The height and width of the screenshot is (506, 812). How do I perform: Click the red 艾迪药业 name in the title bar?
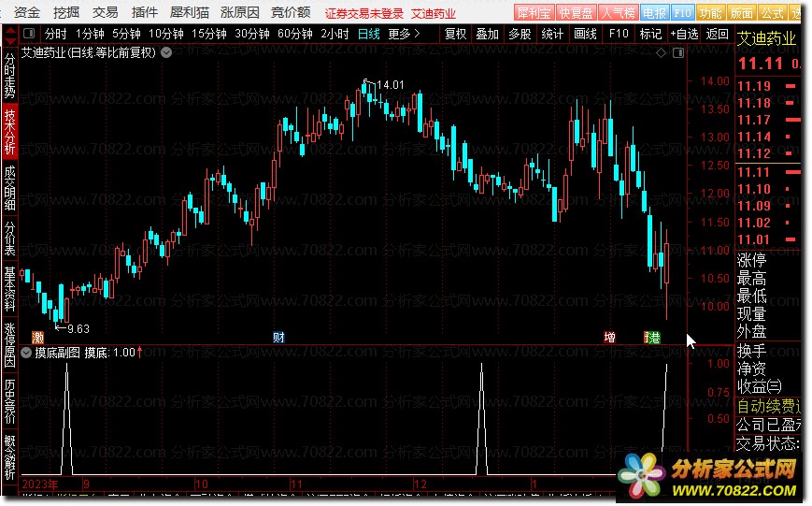(x=433, y=13)
